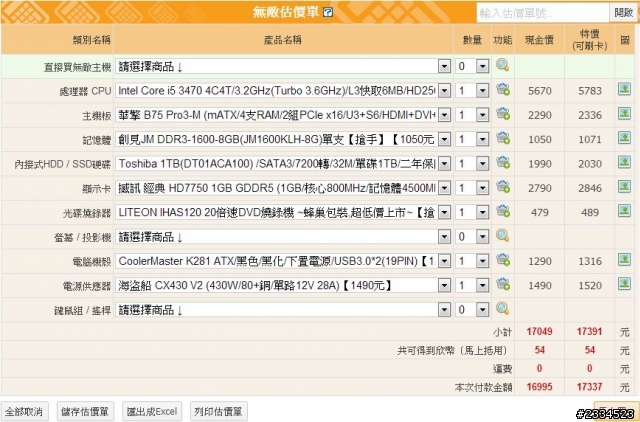Change quantity dropdown in 主機板 row
The width and height of the screenshot is (640, 422).
pyautogui.click(x=472, y=115)
